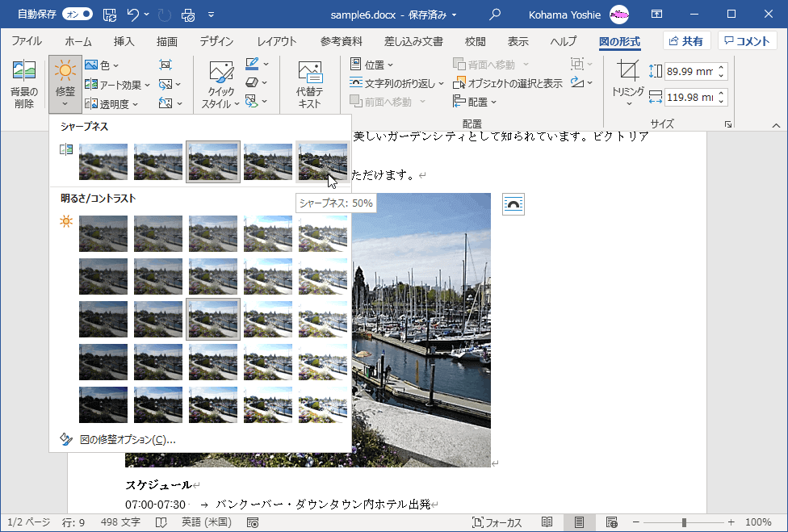
Task: Switch to the ホーム tab
Action: point(78,42)
